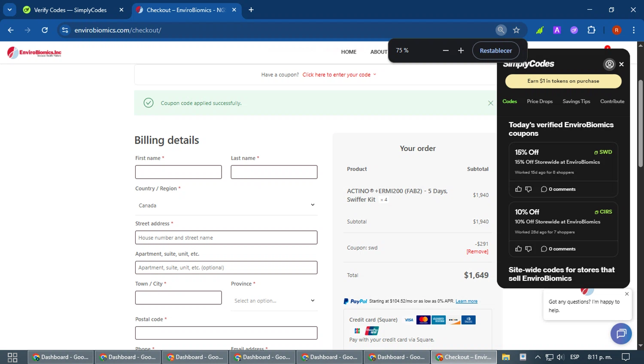Switch to the Contribute tab

click(x=612, y=101)
